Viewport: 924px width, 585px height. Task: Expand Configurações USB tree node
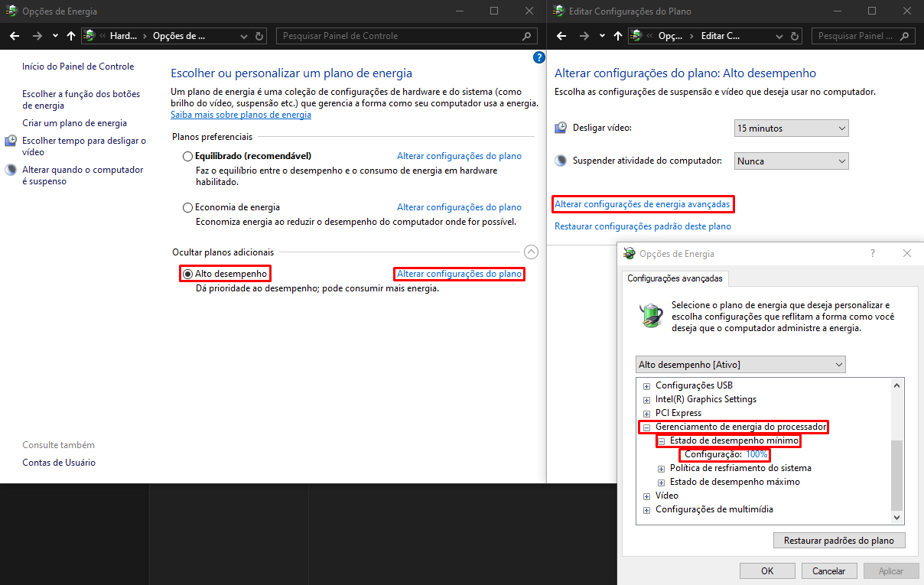pyautogui.click(x=647, y=386)
